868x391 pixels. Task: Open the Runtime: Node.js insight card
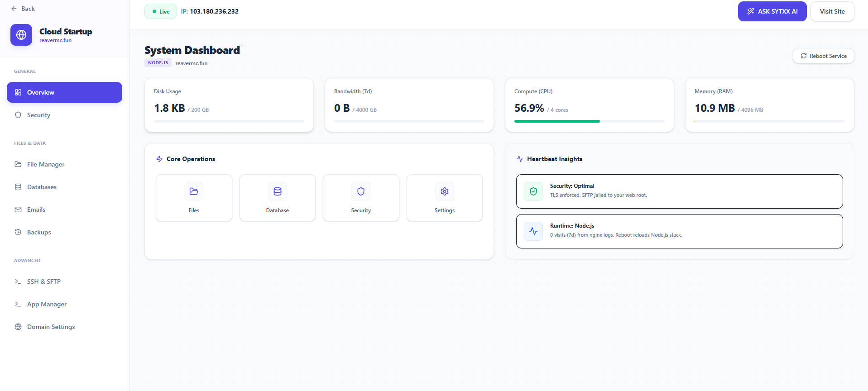click(679, 231)
